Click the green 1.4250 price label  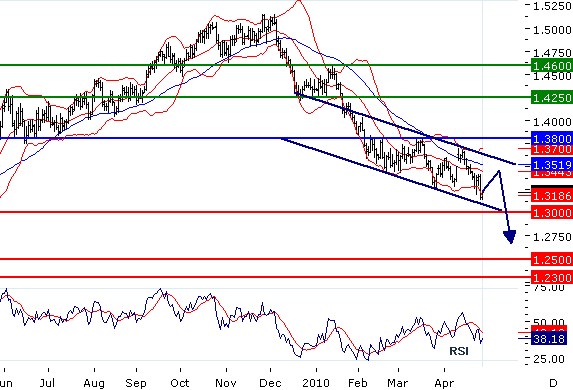[x=551, y=98]
